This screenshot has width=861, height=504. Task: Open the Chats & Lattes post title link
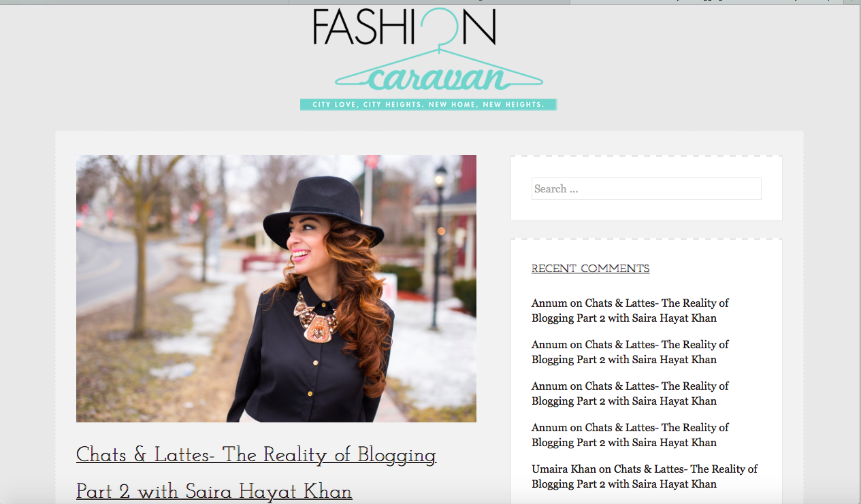tap(256, 455)
